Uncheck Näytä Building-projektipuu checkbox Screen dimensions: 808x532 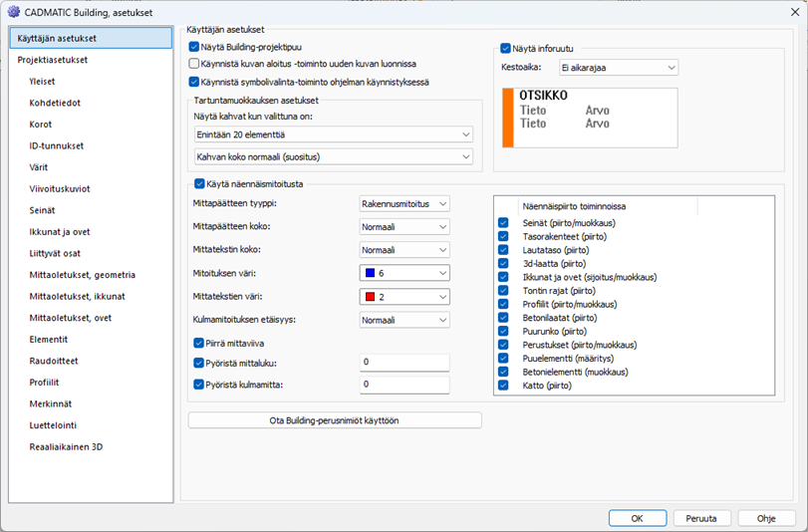(194, 46)
